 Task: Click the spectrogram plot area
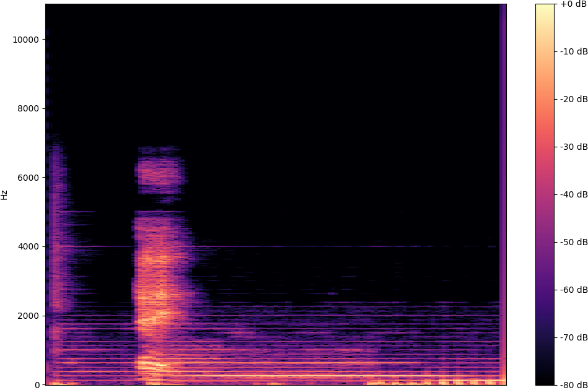[276, 194]
